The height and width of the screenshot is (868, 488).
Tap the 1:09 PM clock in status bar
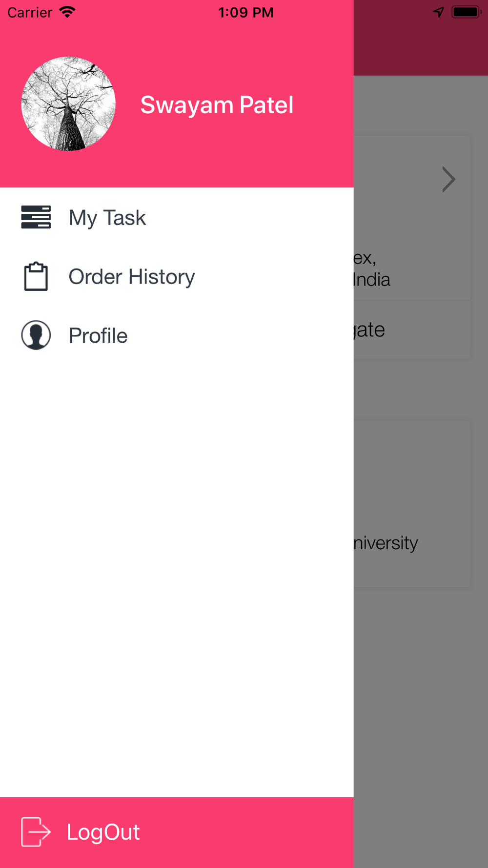pyautogui.click(x=245, y=12)
